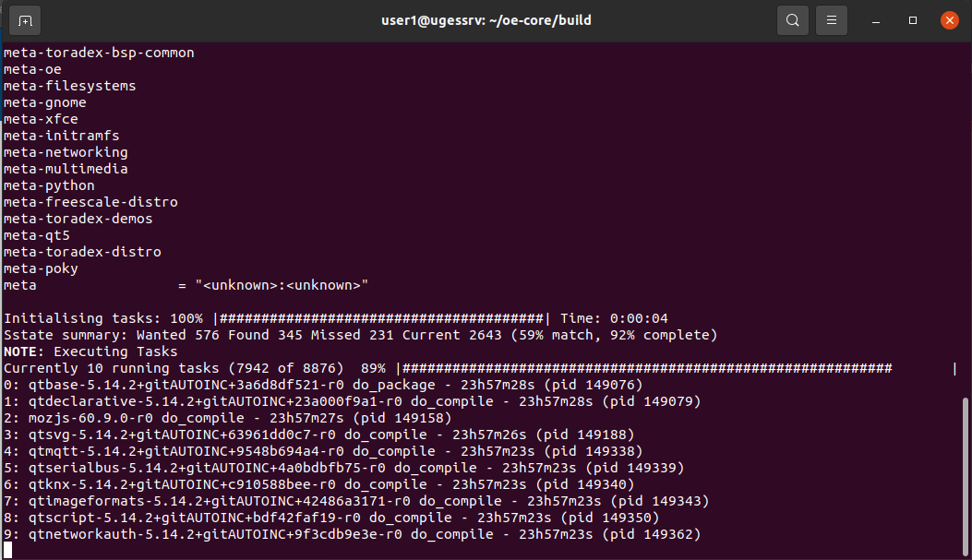Viewport: 972px width, 560px height.
Task: Close the terminal window
Action: (949, 20)
